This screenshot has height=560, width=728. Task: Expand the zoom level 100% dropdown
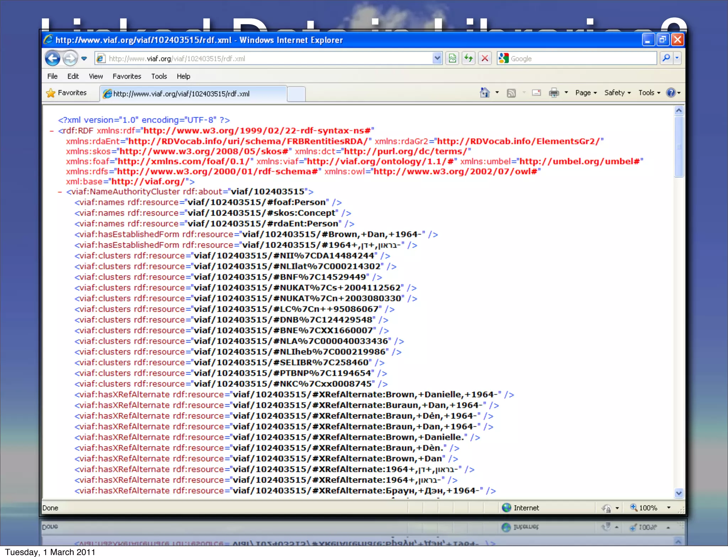click(x=669, y=508)
